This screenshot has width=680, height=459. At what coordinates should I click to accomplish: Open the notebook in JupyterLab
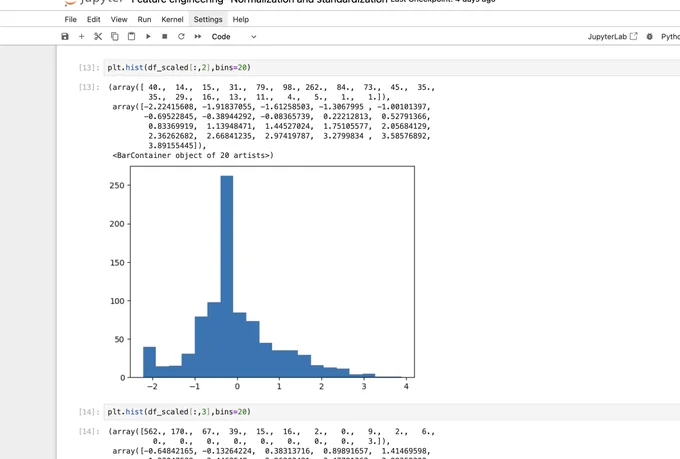click(612, 36)
